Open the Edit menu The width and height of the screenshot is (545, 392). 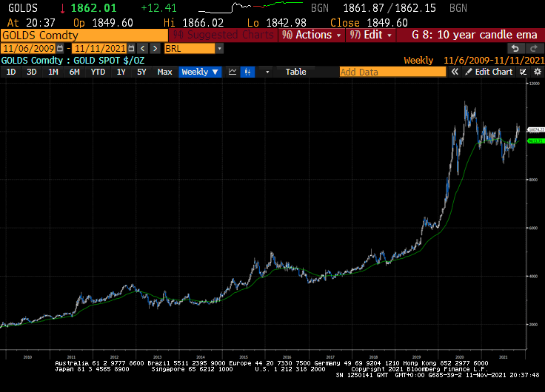click(x=370, y=35)
